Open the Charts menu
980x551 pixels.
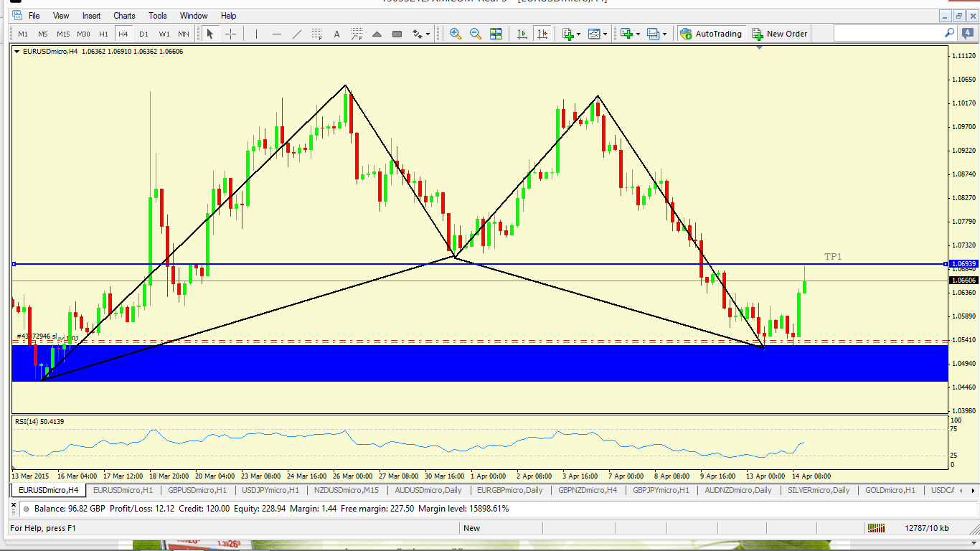click(124, 15)
